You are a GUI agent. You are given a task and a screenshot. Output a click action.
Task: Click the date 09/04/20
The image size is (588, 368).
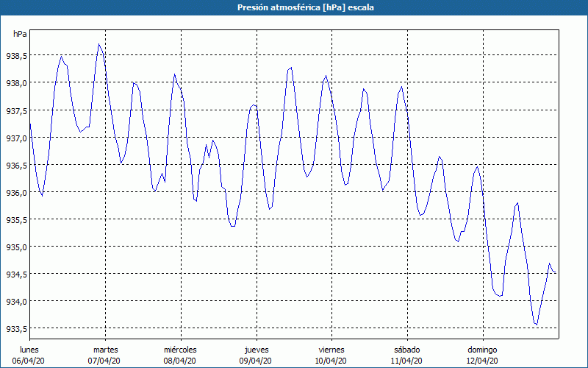[255, 361]
